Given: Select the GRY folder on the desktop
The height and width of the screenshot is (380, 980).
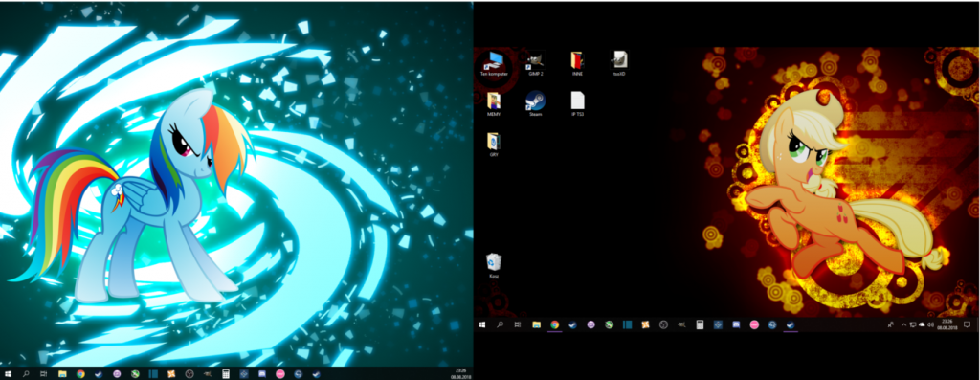Looking at the screenshot, I should pos(494,145).
